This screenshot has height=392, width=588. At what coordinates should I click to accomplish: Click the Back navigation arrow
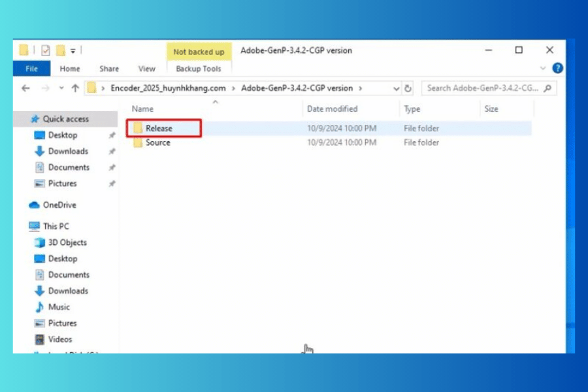pyautogui.click(x=26, y=88)
